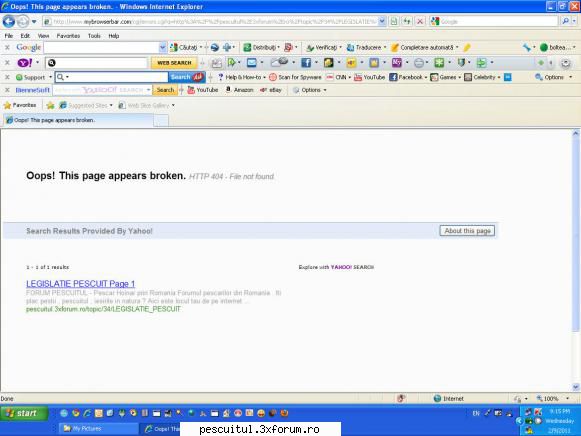Open the Favorites menu

(68, 36)
